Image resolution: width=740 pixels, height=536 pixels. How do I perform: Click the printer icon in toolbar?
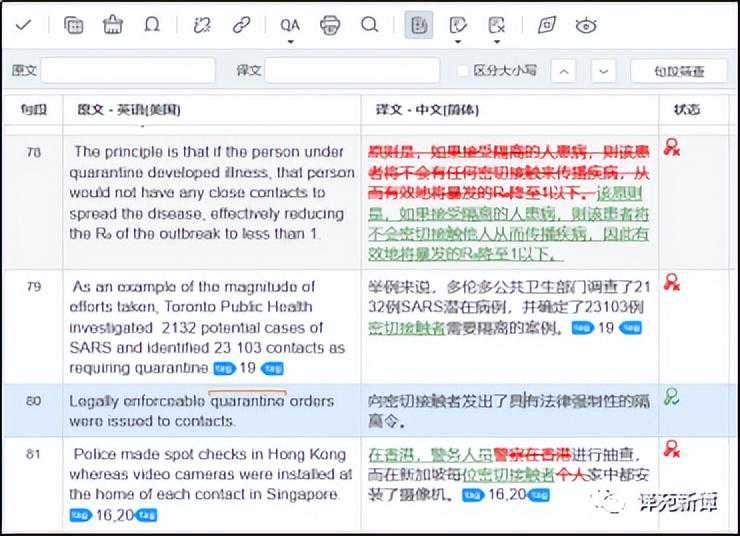point(330,25)
